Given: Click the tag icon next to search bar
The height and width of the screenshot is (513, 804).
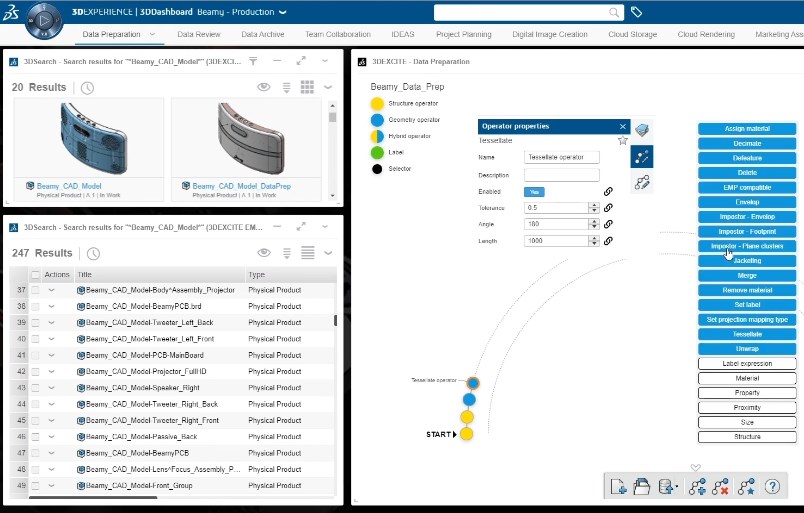Looking at the screenshot, I should pyautogui.click(x=636, y=12).
